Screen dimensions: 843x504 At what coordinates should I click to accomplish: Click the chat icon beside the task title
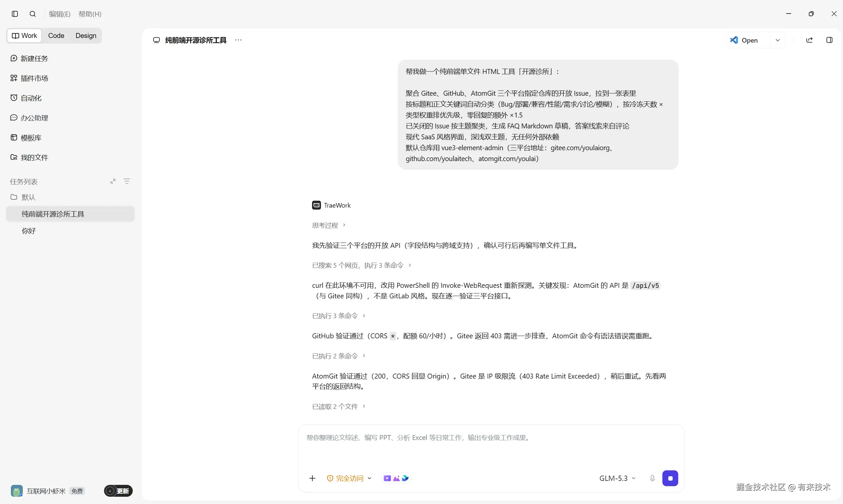pos(156,40)
